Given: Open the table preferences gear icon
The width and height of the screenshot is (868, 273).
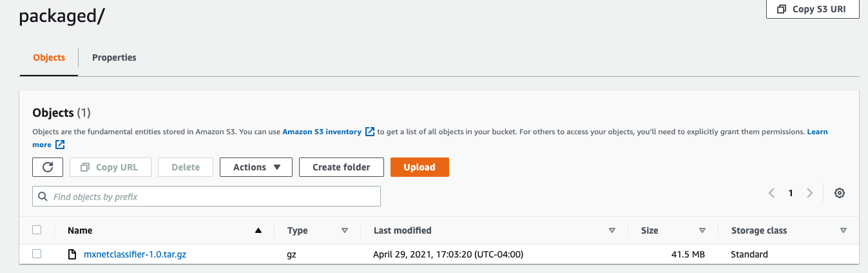Looking at the screenshot, I should tap(839, 193).
